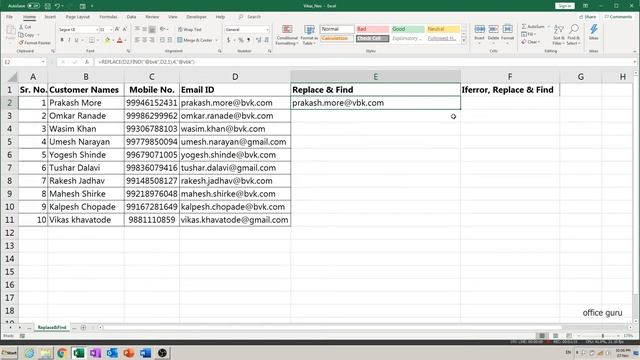Open Conditional Formatting menu
This screenshot has height=360, width=640.
point(287,35)
